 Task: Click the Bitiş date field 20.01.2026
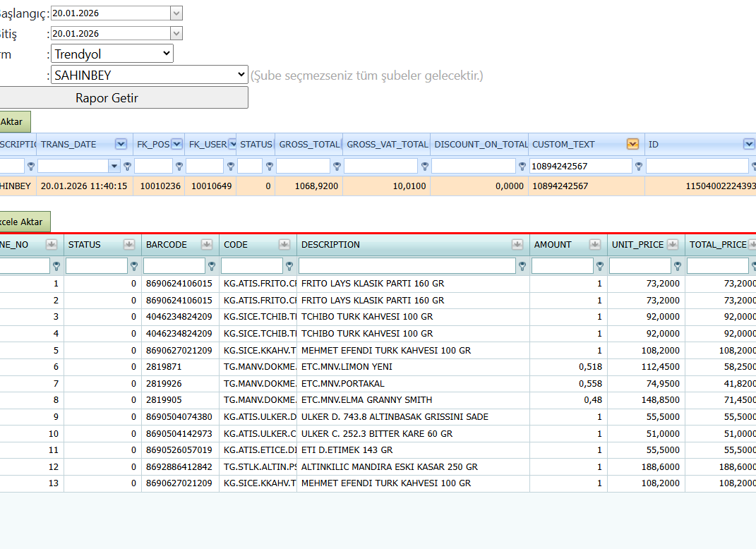click(111, 33)
